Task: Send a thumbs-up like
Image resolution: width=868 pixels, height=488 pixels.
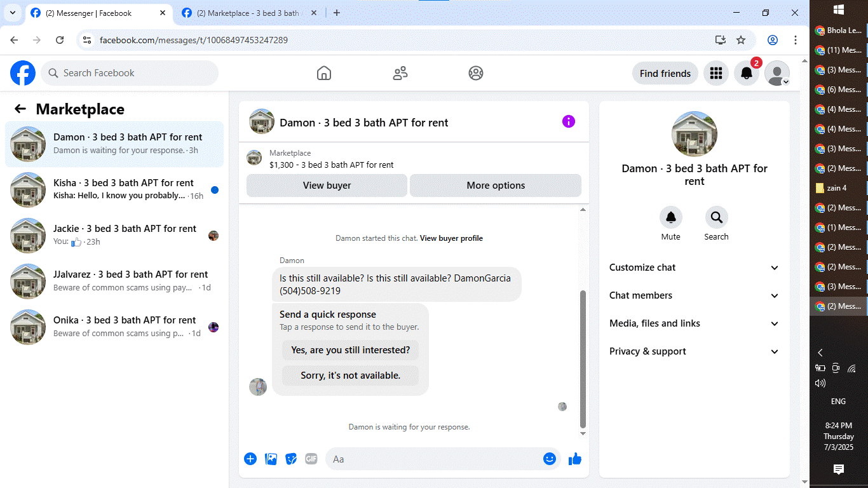Action: pyautogui.click(x=575, y=459)
